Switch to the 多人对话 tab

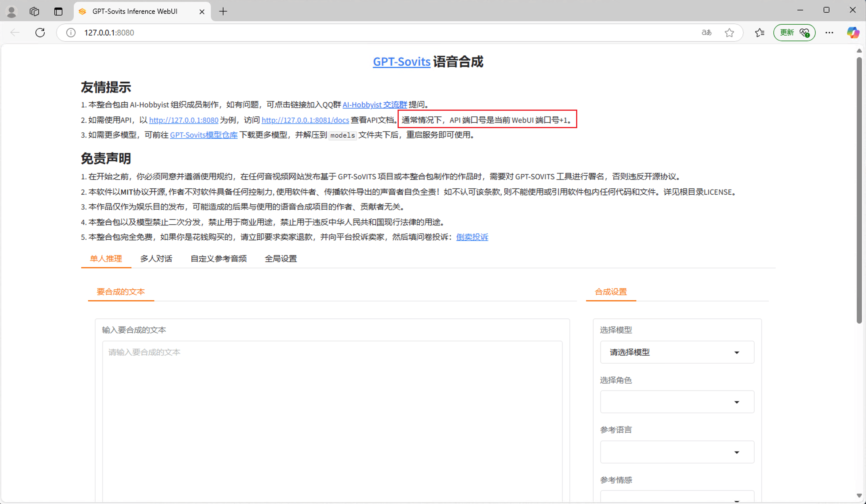pyautogui.click(x=156, y=259)
